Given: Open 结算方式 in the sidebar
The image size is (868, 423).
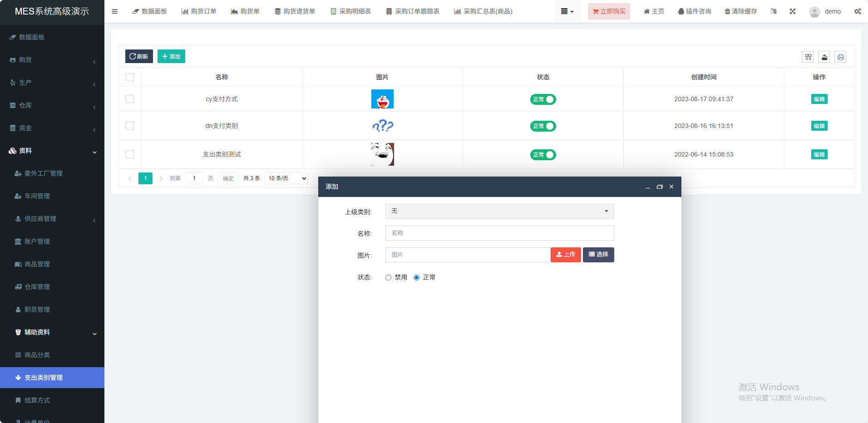Looking at the screenshot, I should [x=37, y=400].
